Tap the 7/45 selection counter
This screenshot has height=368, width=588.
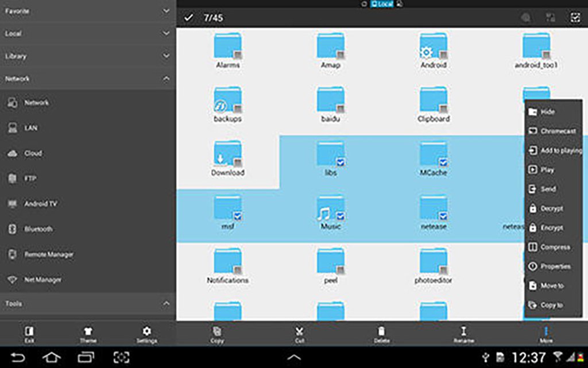pos(214,18)
